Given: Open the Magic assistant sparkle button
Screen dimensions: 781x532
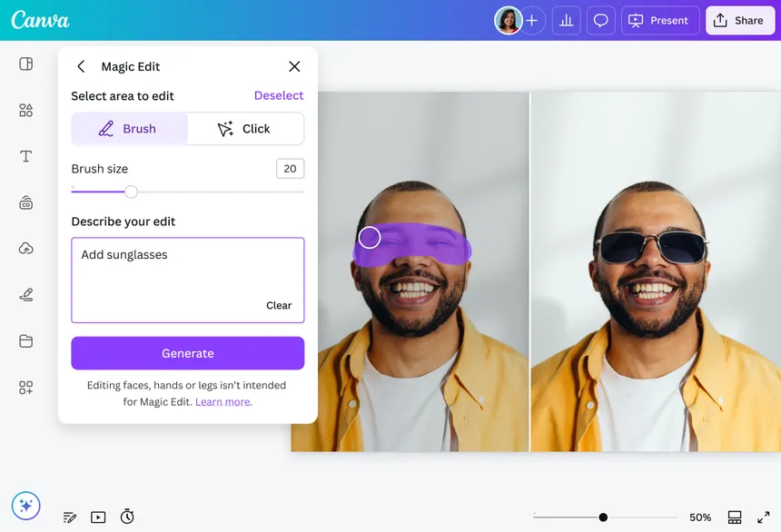Looking at the screenshot, I should tap(25, 506).
